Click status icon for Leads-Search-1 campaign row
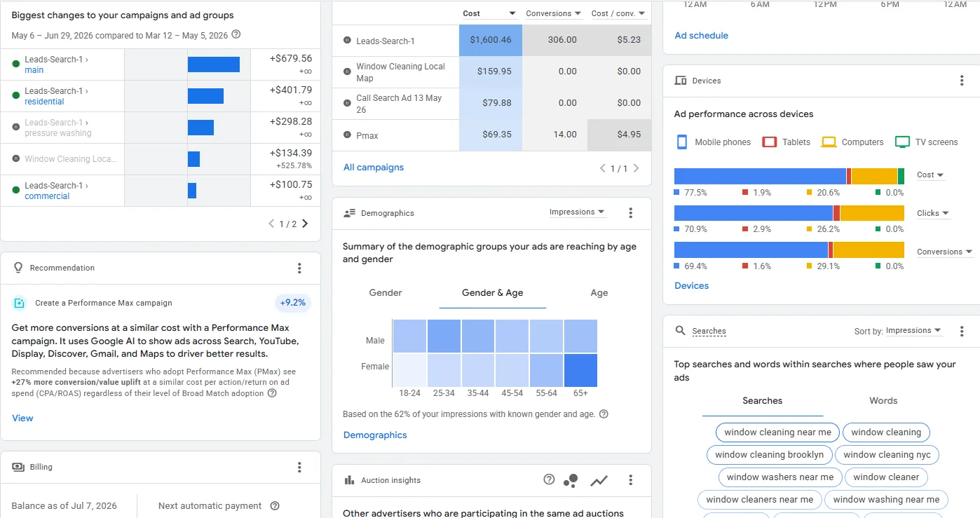Viewport: 980px width, 518px height. coord(347,41)
